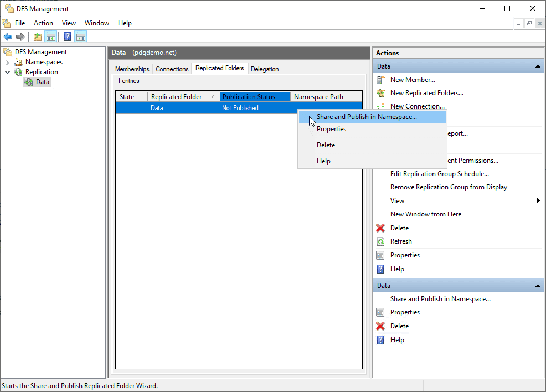The image size is (546, 392).
Task: Click the Up one level folder icon
Action: (x=38, y=37)
